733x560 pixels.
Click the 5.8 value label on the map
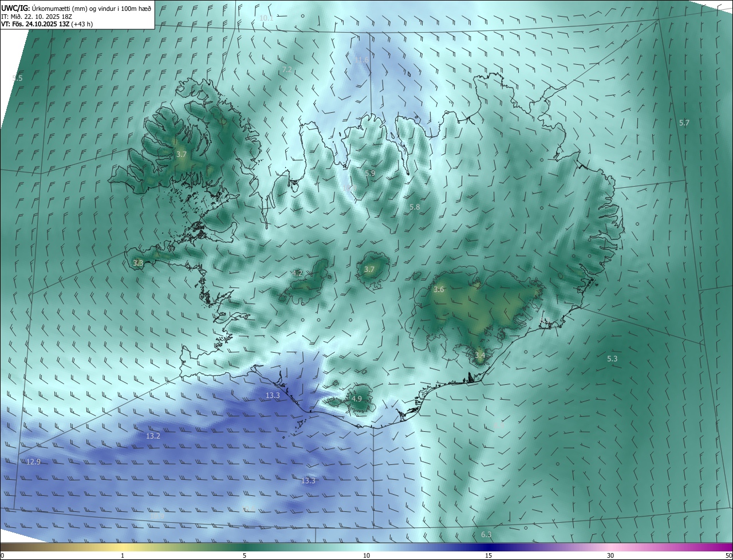415,207
